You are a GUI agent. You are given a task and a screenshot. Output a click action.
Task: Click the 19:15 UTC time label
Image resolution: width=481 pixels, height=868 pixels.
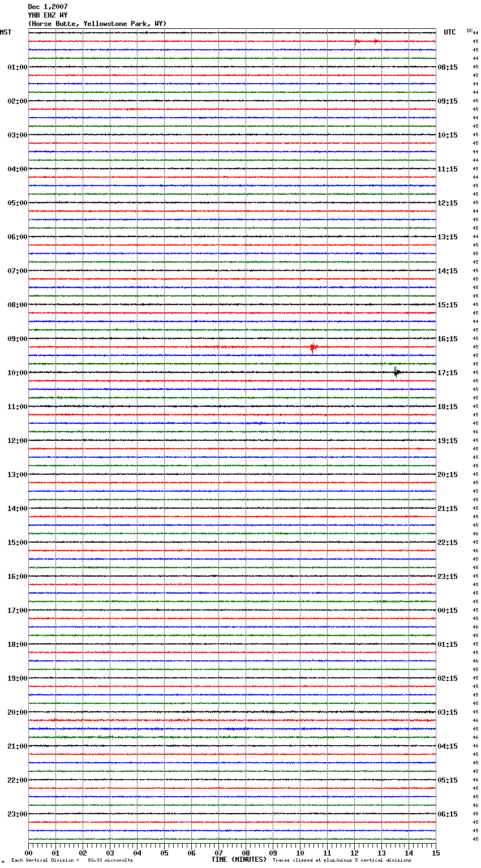pos(448,441)
